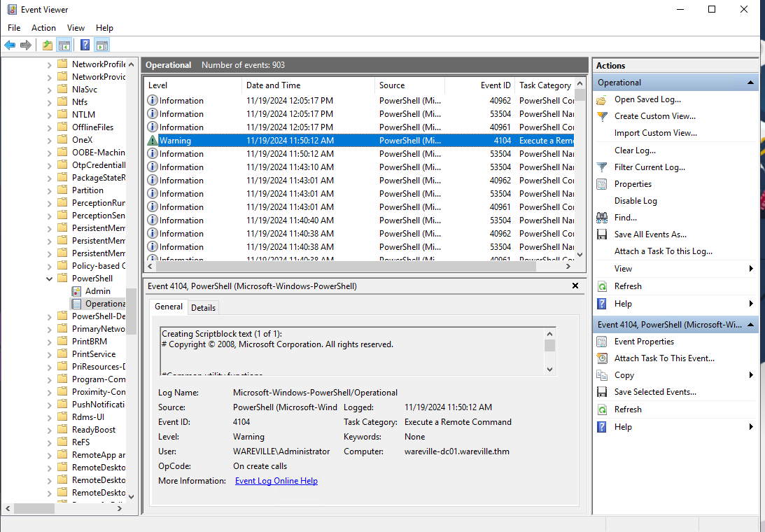Toggle the Show/Hide Action Pane button

point(102,45)
